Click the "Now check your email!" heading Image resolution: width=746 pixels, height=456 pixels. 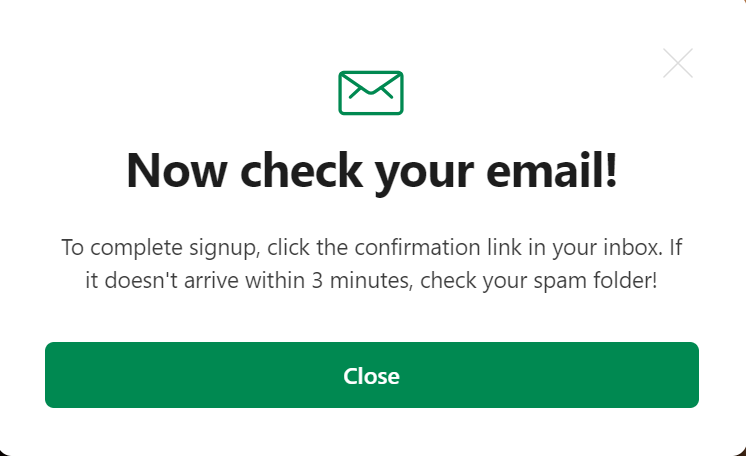(372, 171)
